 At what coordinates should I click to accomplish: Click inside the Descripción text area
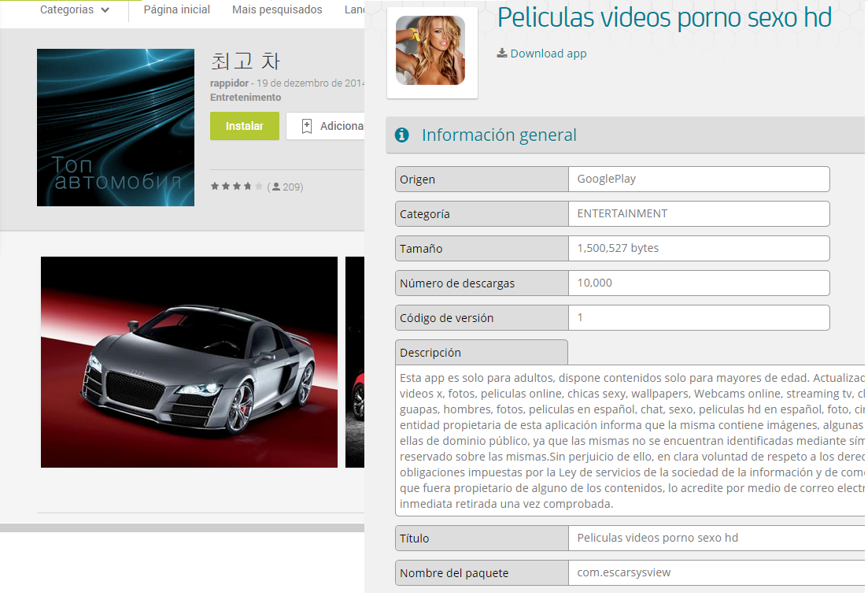[630, 441]
